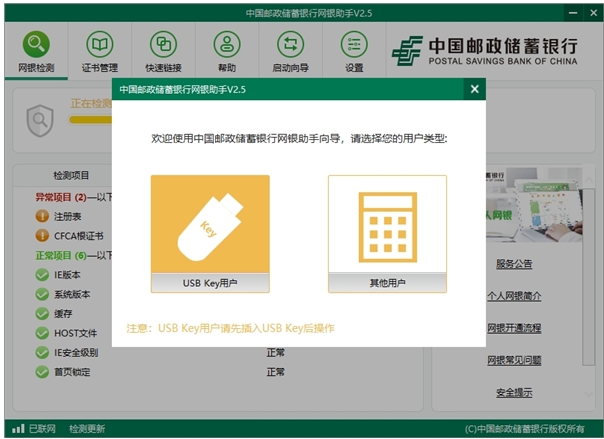
Task: Click the 已联网 status text
Action: pos(42,429)
